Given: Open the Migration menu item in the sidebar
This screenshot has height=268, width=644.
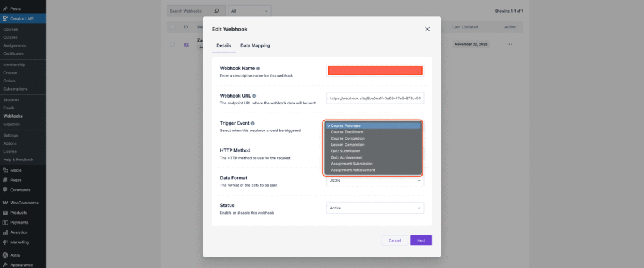Looking at the screenshot, I should coord(12,125).
